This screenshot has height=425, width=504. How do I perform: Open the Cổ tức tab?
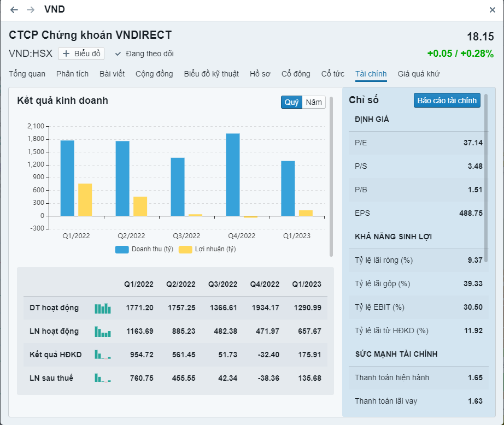click(333, 74)
